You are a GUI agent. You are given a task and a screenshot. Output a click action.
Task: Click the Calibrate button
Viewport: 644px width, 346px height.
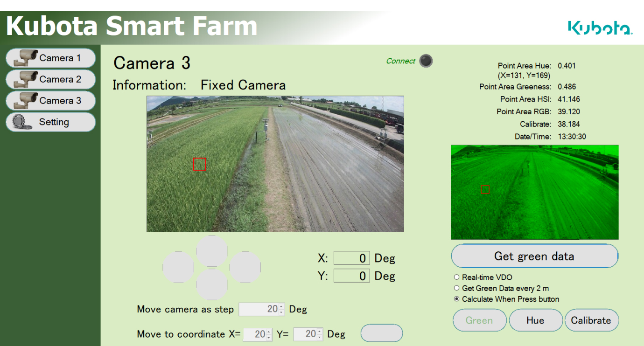(x=591, y=320)
